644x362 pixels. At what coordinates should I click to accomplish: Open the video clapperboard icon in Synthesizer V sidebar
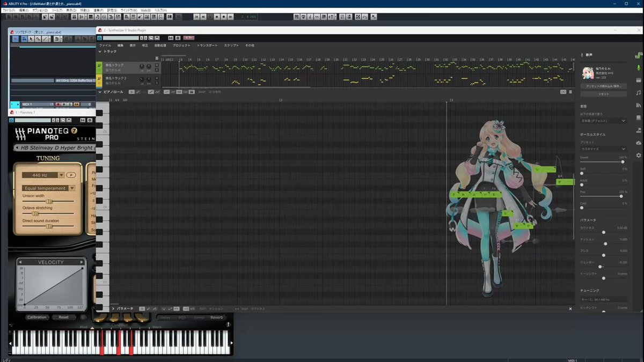[638, 80]
